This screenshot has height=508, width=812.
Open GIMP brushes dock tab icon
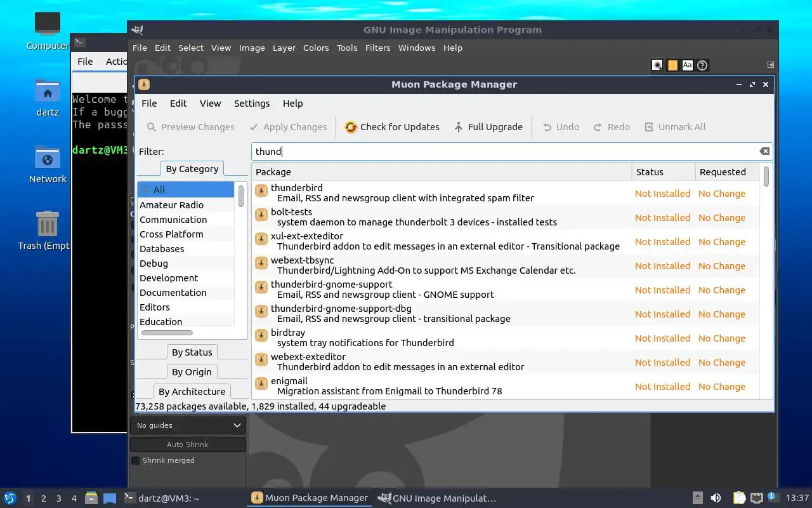tap(657, 65)
